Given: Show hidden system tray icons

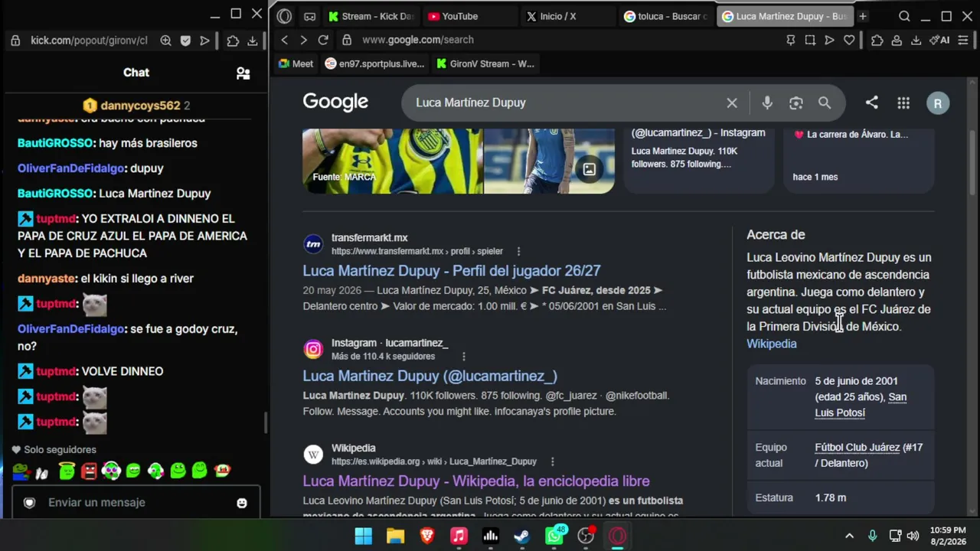Looking at the screenshot, I should pyautogui.click(x=849, y=536).
